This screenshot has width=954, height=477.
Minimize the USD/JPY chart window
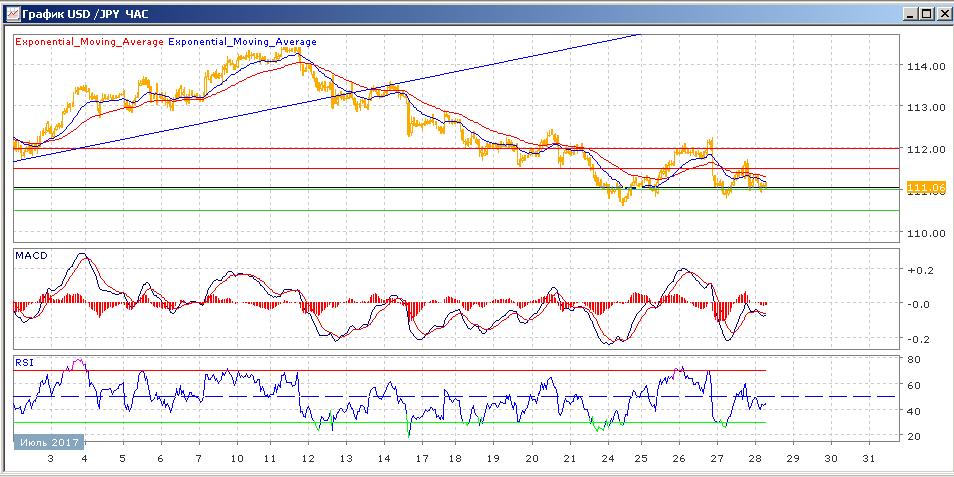click(x=909, y=14)
